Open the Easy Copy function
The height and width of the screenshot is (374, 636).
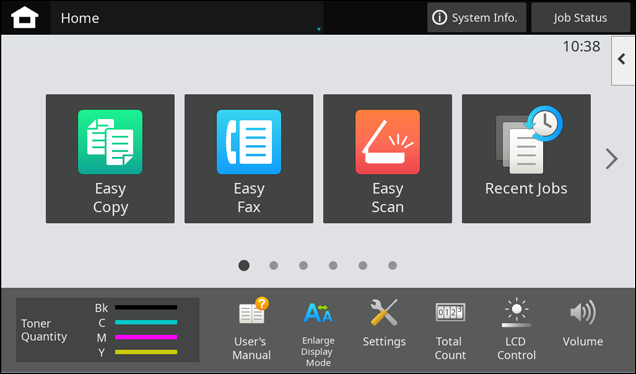point(110,159)
